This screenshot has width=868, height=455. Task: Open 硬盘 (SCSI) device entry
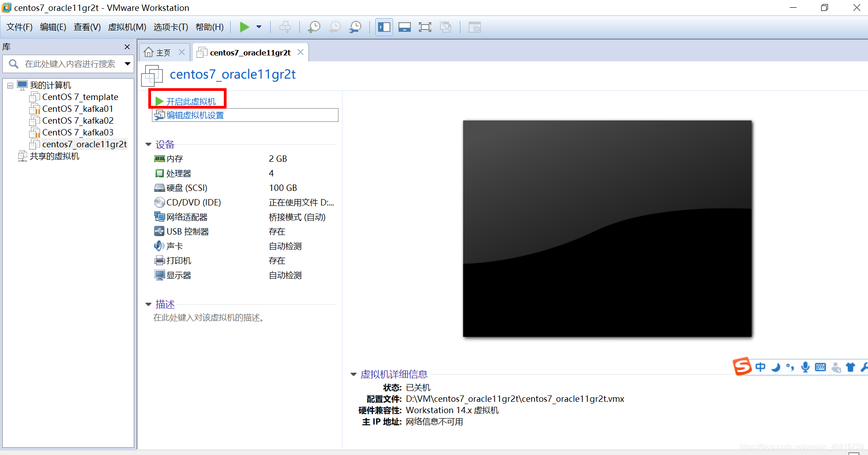pyautogui.click(x=187, y=188)
